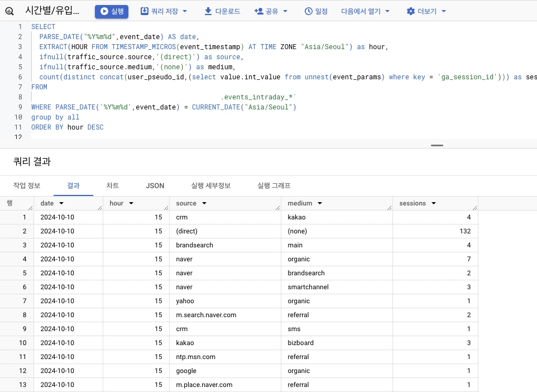Click the query magnifier icon beside the title
This screenshot has height=392, width=537.
[x=9, y=11]
